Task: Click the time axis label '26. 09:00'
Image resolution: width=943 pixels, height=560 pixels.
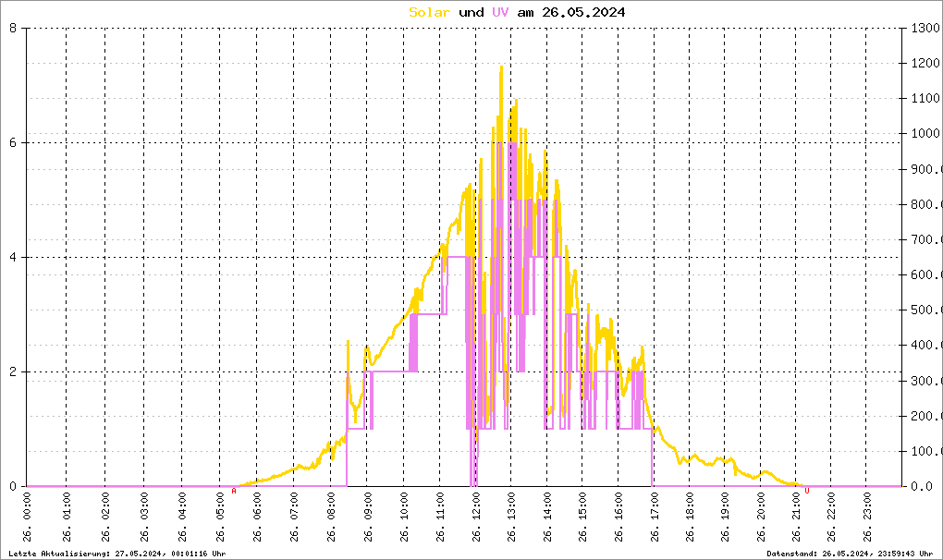Action: 368,517
